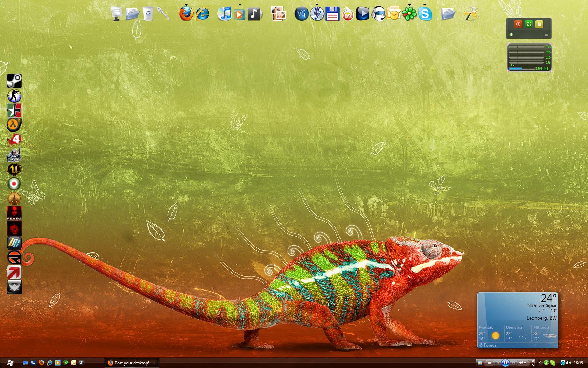Click the Dienstag forecast in weather gadget
The height and width of the screenshot is (368, 588).
(x=517, y=333)
